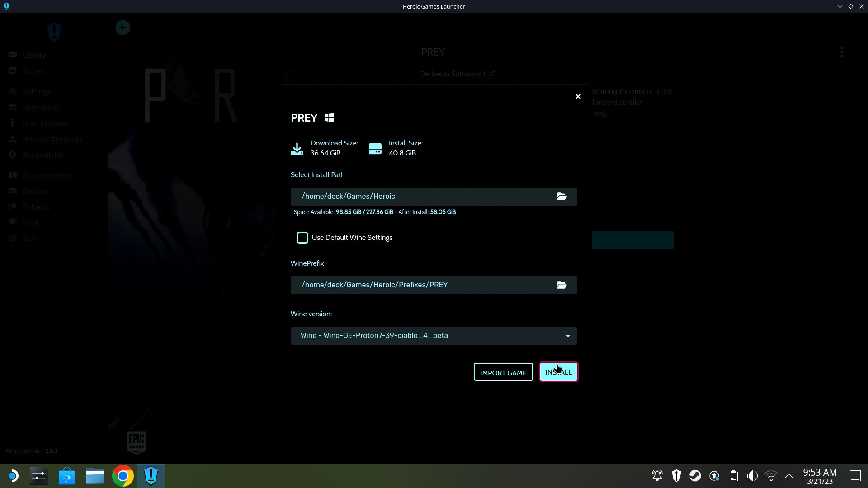Launch Google Chrome from taskbar

(123, 476)
